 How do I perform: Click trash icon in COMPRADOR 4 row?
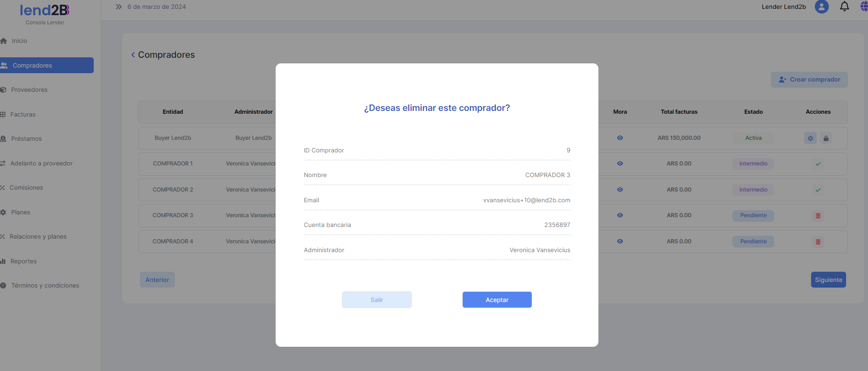[818, 242]
